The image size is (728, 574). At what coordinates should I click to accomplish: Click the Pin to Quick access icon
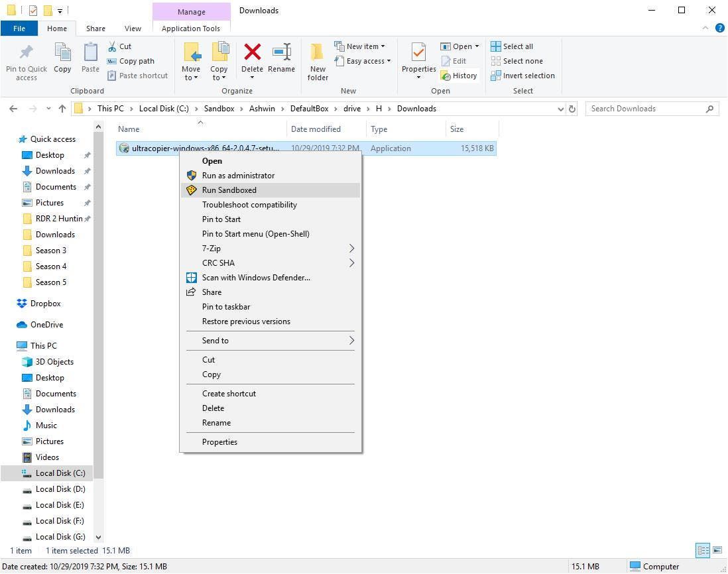(27, 52)
